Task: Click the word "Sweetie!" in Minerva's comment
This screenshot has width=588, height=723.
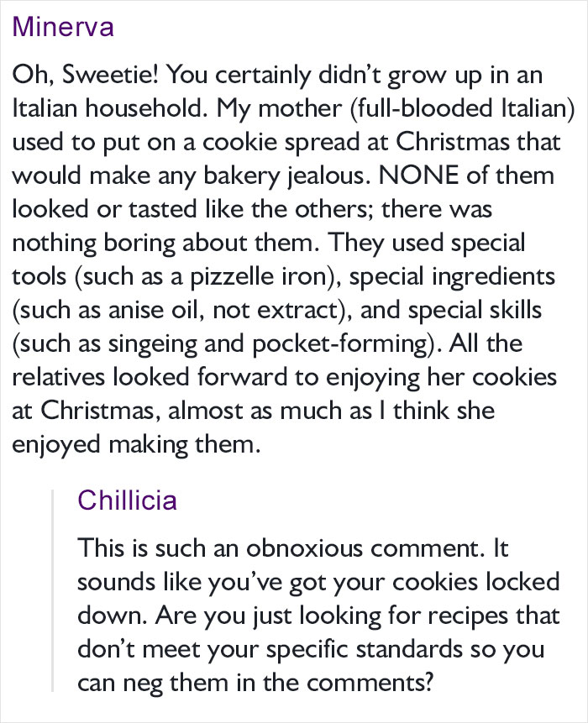Action: pos(111,75)
